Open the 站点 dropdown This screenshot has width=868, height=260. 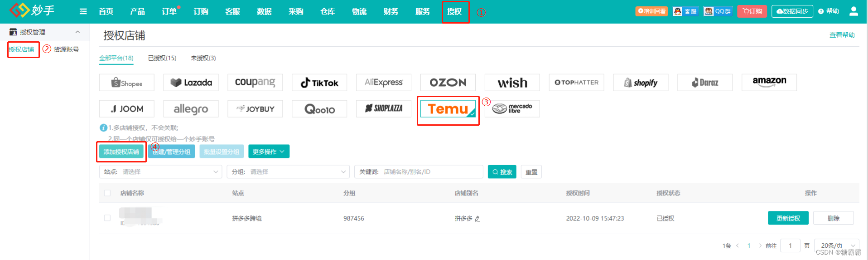[x=161, y=172]
